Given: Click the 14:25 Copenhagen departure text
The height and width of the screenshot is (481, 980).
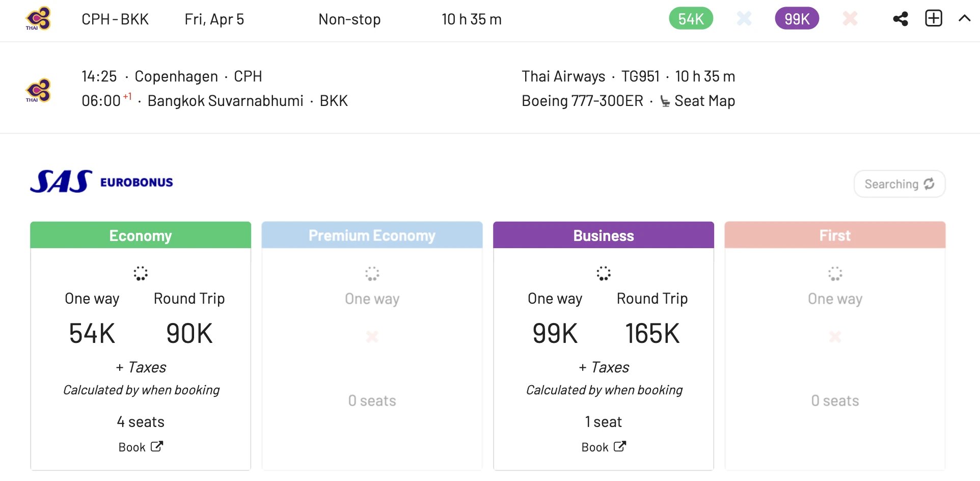Looking at the screenshot, I should pyautogui.click(x=172, y=76).
